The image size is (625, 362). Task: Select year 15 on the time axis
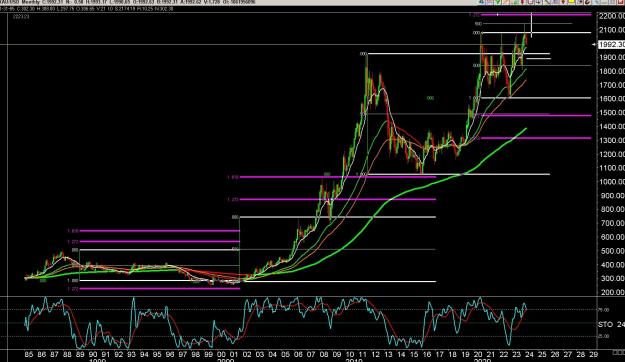[414, 354]
